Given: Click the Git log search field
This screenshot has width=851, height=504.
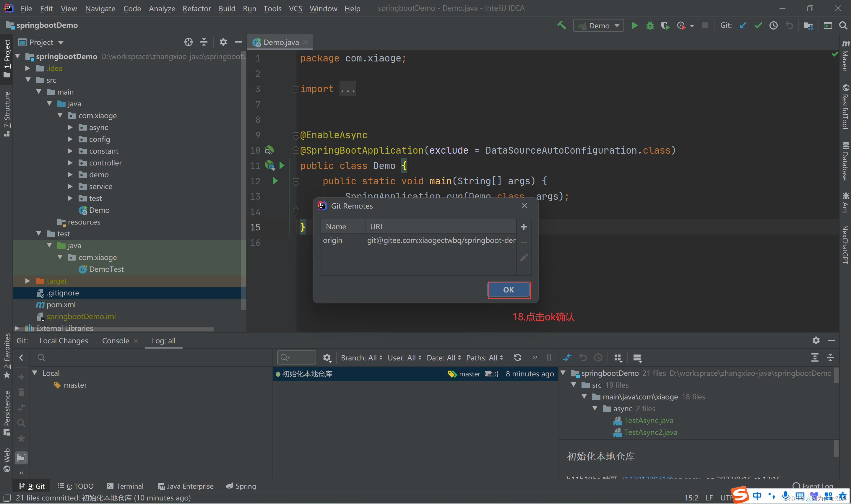Looking at the screenshot, I should pos(299,357).
